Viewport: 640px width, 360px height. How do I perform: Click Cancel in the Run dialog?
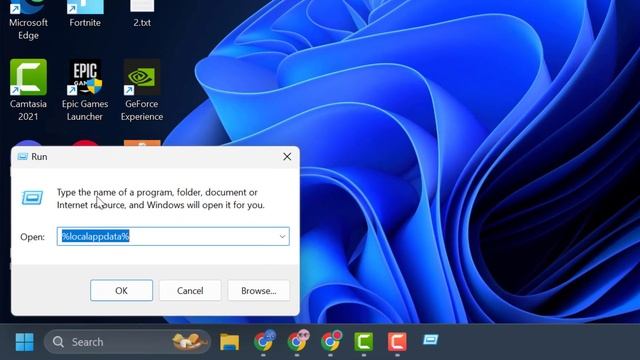point(190,291)
